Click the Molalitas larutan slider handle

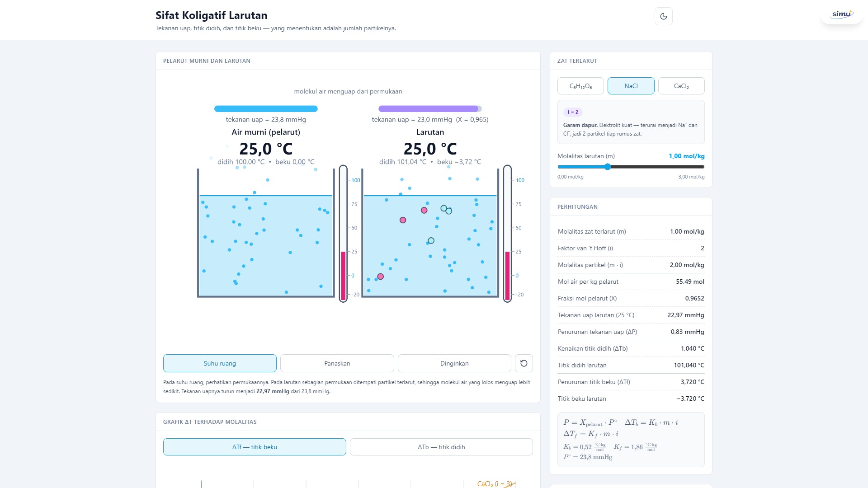(608, 167)
